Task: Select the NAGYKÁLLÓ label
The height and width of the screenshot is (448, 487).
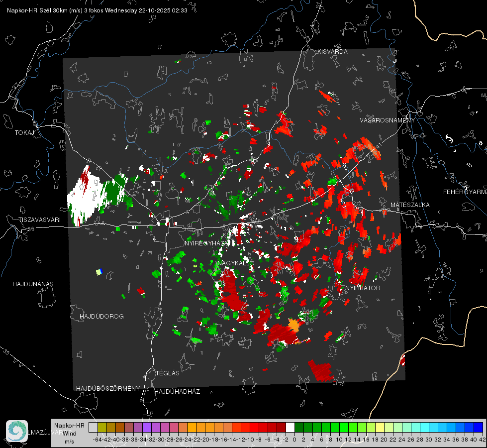Action: 236,263
